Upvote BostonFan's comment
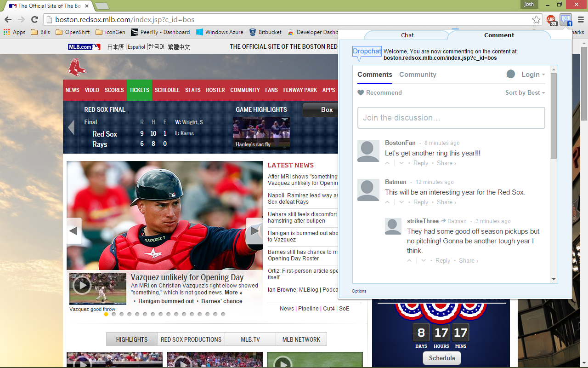588x368 pixels. (387, 163)
